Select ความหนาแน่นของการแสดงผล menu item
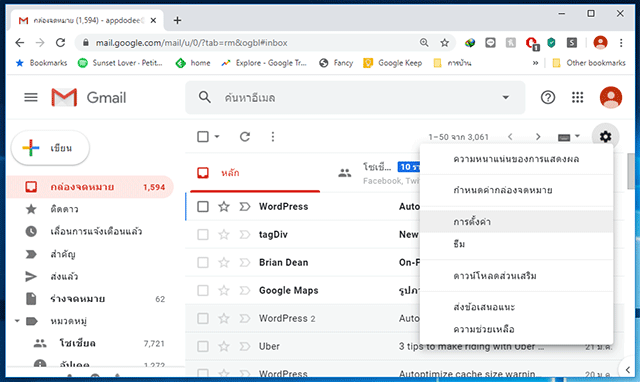This screenshot has width=640, height=382. pyautogui.click(x=516, y=159)
